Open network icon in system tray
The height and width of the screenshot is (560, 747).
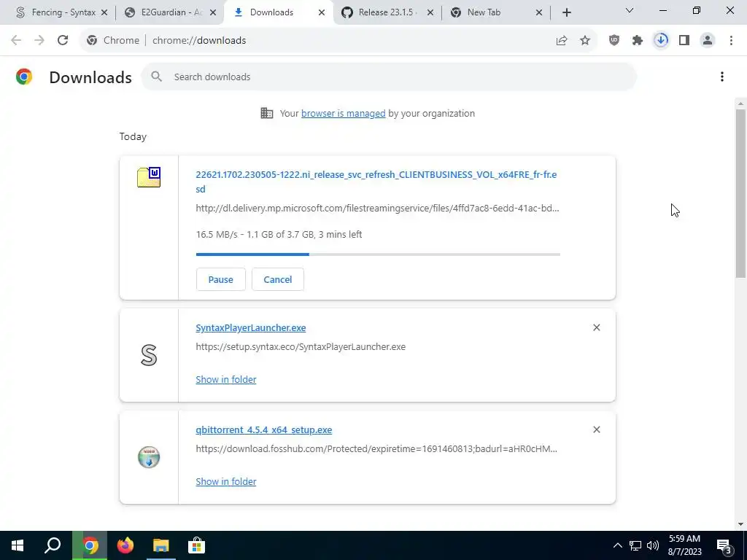tap(635, 545)
